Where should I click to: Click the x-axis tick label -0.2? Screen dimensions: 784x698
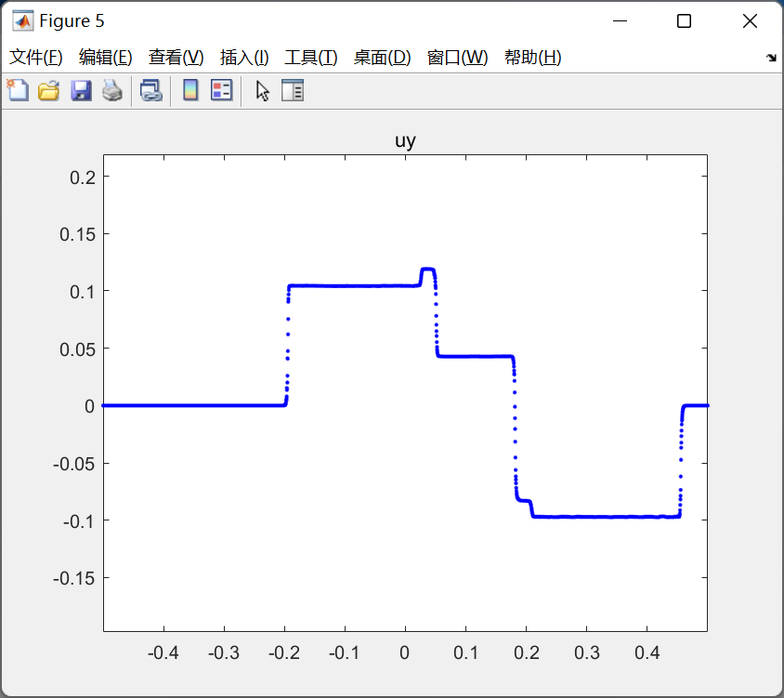point(284,652)
